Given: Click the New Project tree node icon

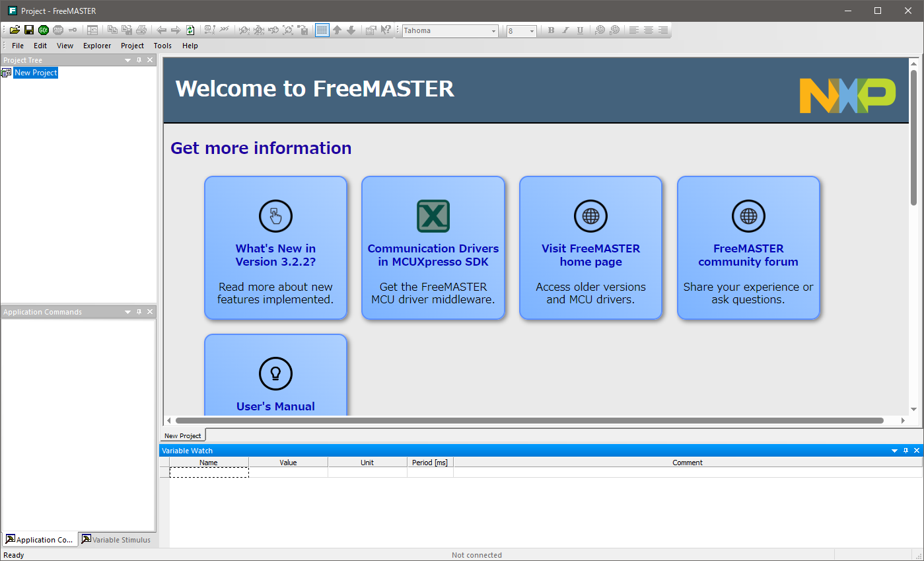Looking at the screenshot, I should [x=7, y=73].
